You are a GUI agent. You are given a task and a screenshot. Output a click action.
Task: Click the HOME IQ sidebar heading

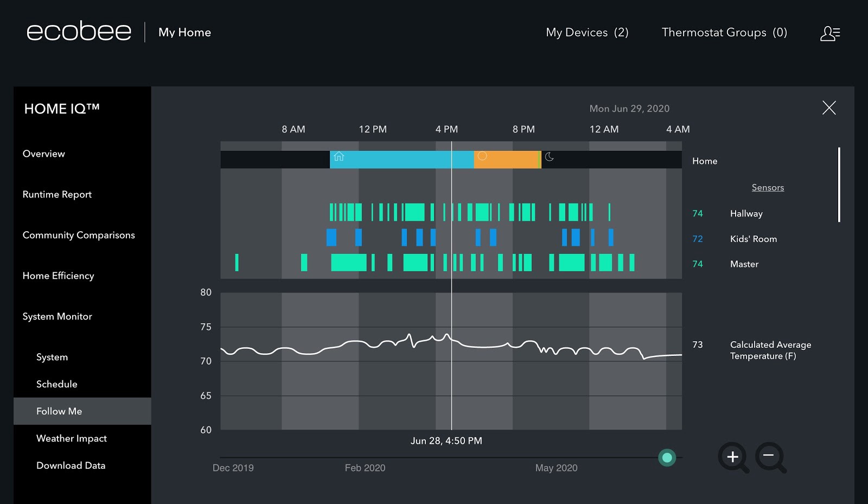61,109
